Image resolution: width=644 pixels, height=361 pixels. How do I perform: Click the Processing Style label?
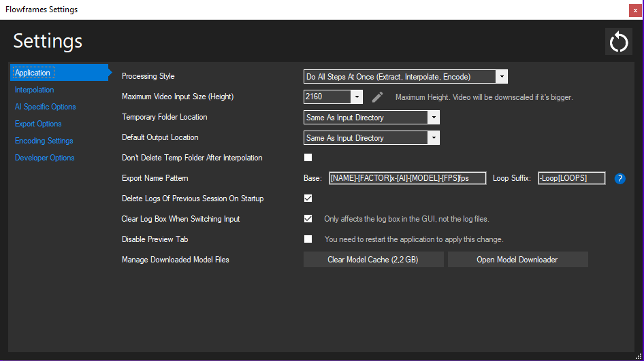click(x=148, y=76)
